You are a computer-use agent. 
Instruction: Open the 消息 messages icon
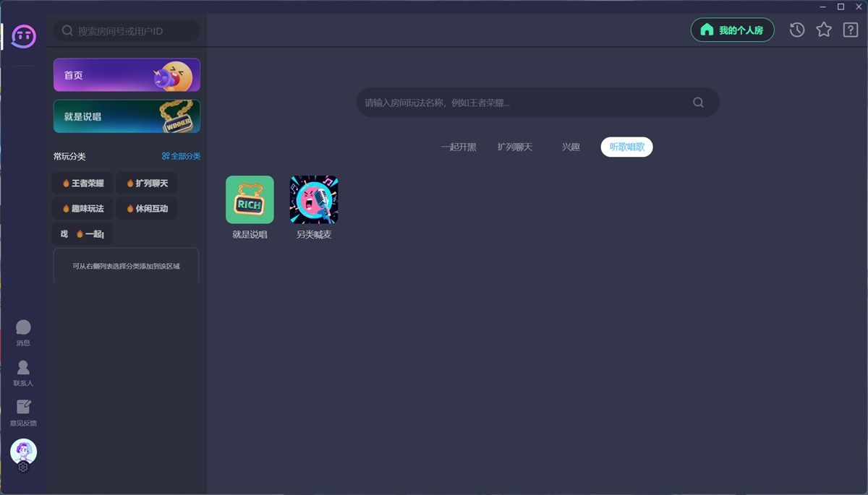pos(23,328)
